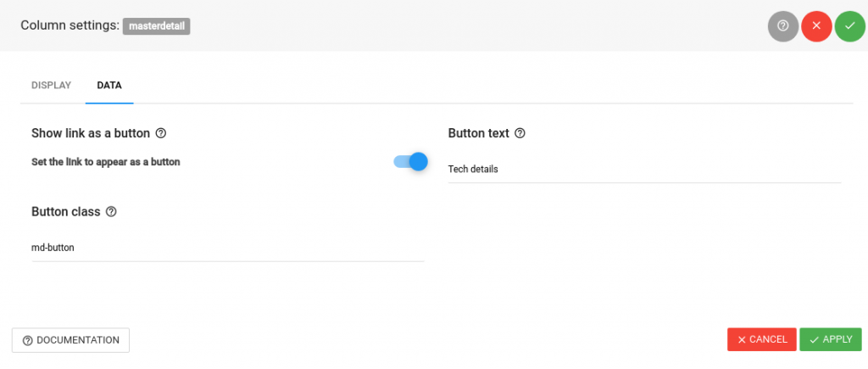The width and height of the screenshot is (868, 369).
Task: Click question mark icon inside Documentation button
Action: (28, 341)
